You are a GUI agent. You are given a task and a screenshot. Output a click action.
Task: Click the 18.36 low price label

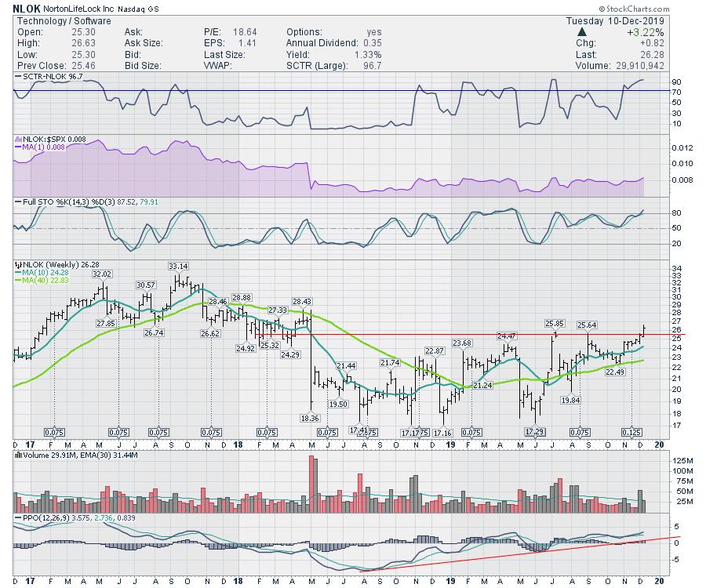pyautogui.click(x=310, y=419)
